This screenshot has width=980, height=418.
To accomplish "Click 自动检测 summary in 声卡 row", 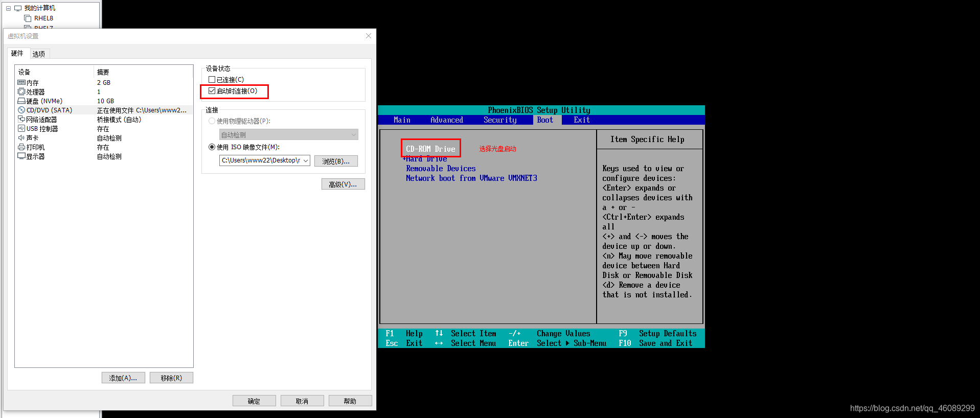I will coord(109,138).
